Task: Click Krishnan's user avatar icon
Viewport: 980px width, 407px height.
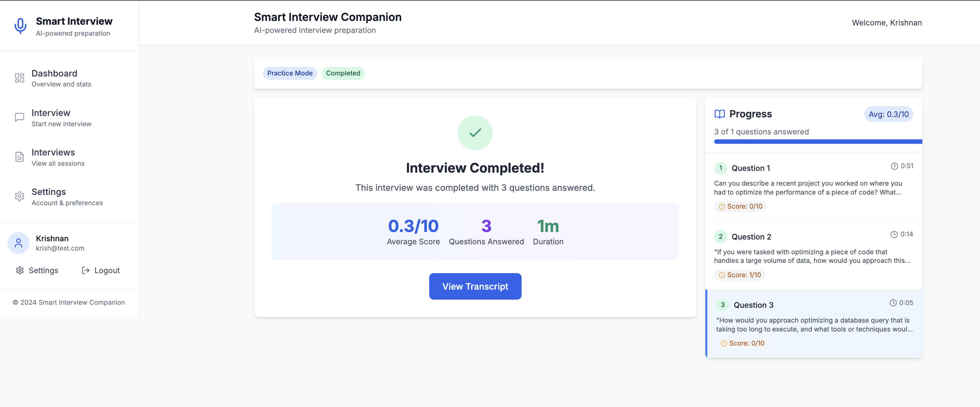Action: pos(18,243)
